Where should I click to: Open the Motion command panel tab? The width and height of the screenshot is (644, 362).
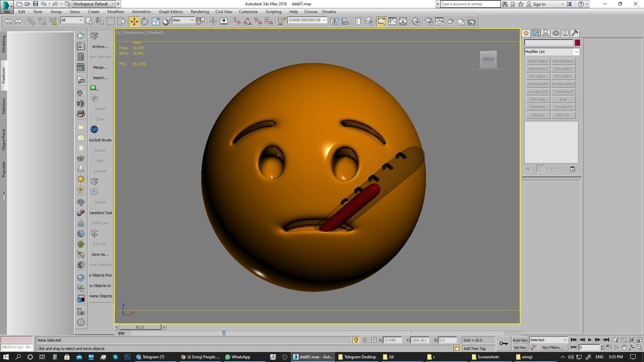(x=555, y=33)
